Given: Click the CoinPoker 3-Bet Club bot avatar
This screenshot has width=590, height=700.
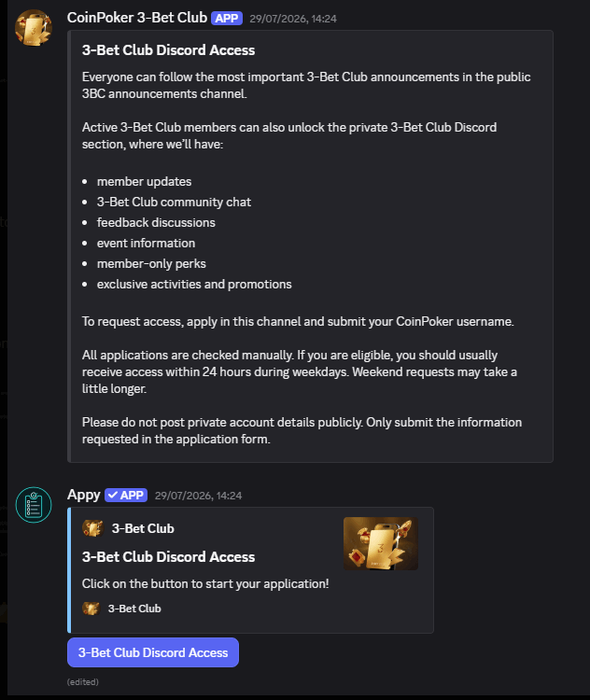Looking at the screenshot, I should pyautogui.click(x=33, y=28).
